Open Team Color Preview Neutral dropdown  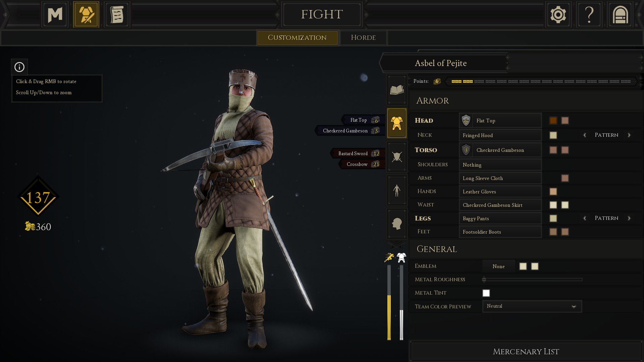(x=532, y=306)
